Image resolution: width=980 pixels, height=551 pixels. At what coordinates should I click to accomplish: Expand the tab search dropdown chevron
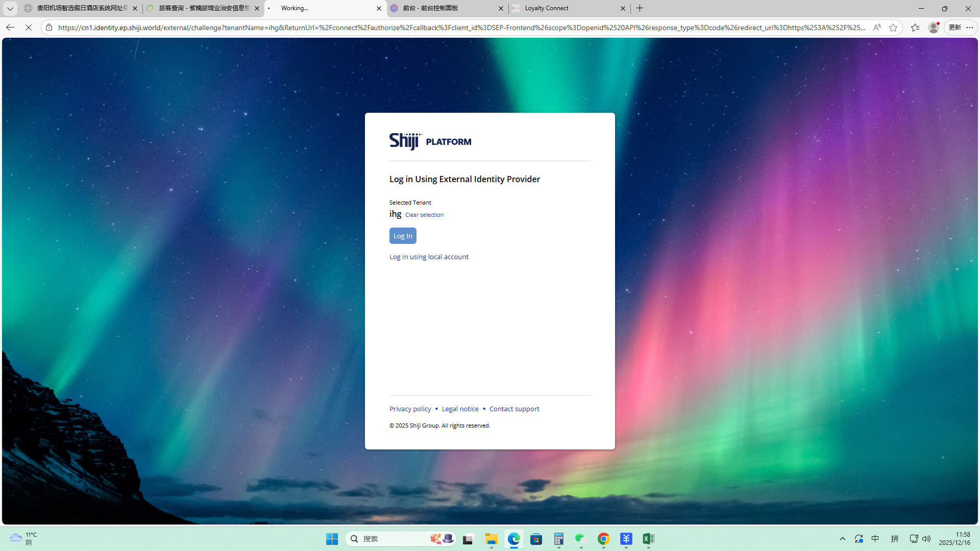(x=10, y=8)
